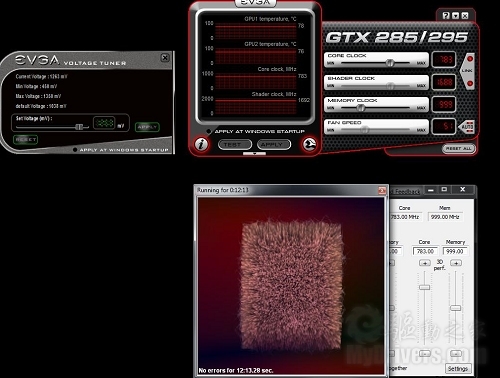The image size is (500, 378).
Task: Maximize the clock panel window
Action: [444, 189]
